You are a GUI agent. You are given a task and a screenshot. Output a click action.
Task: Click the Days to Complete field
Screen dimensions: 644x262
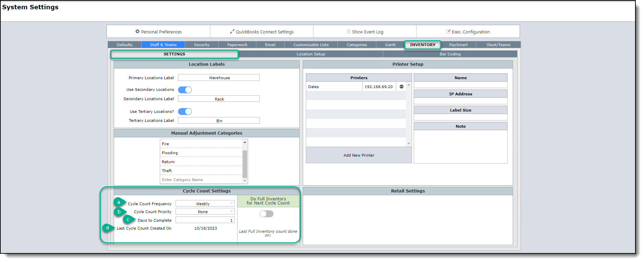click(x=205, y=220)
